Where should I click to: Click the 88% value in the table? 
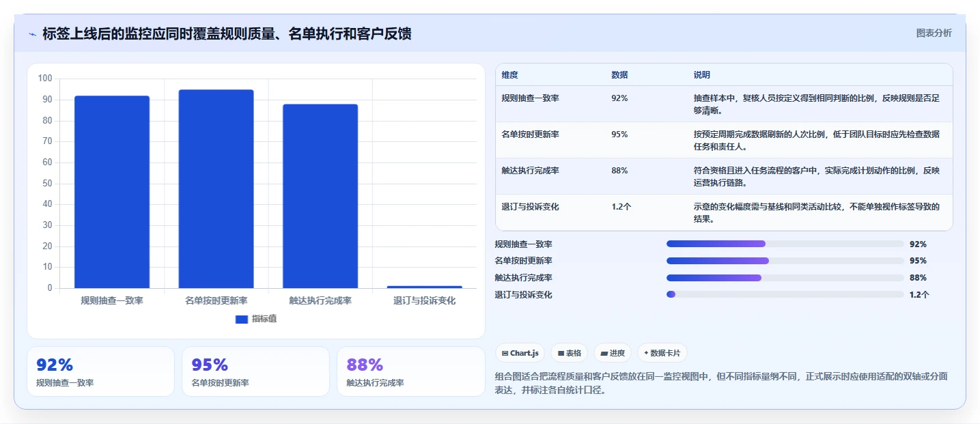(619, 171)
